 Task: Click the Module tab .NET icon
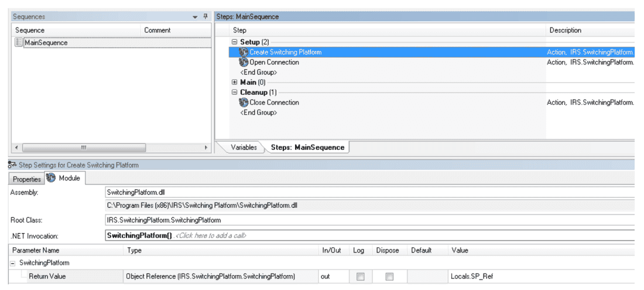click(51, 178)
